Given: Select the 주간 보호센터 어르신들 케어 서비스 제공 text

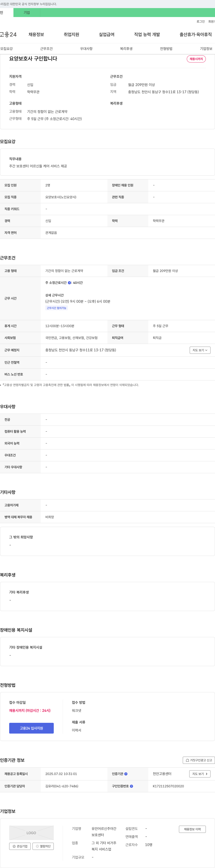Looking at the screenshot, I should [38, 166].
